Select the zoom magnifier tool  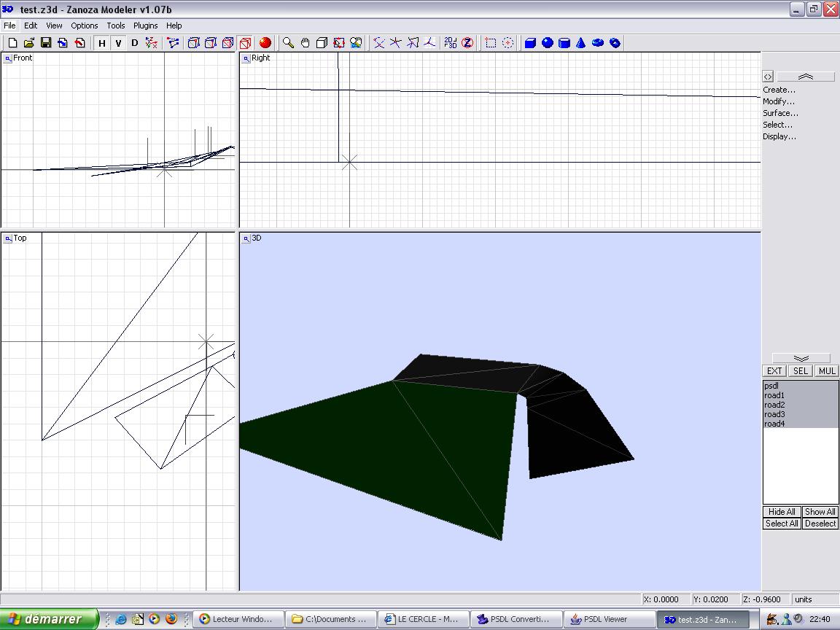coord(289,43)
